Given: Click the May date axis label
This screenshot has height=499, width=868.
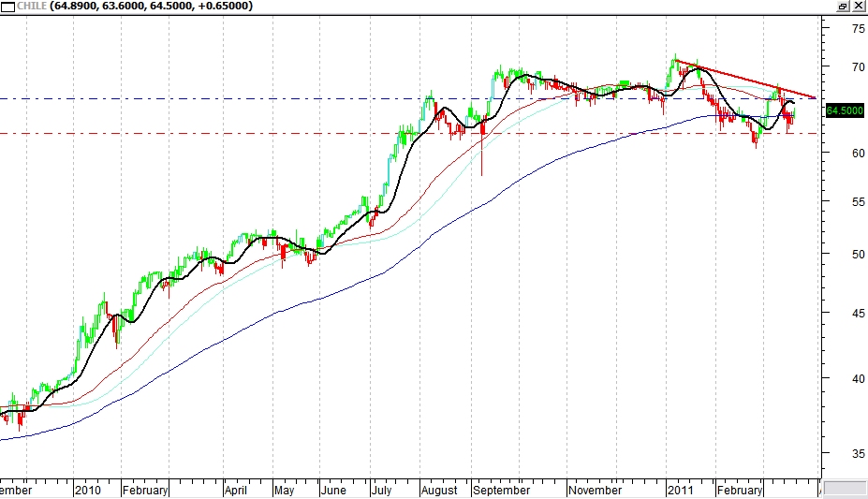Looking at the screenshot, I should coord(284,491).
